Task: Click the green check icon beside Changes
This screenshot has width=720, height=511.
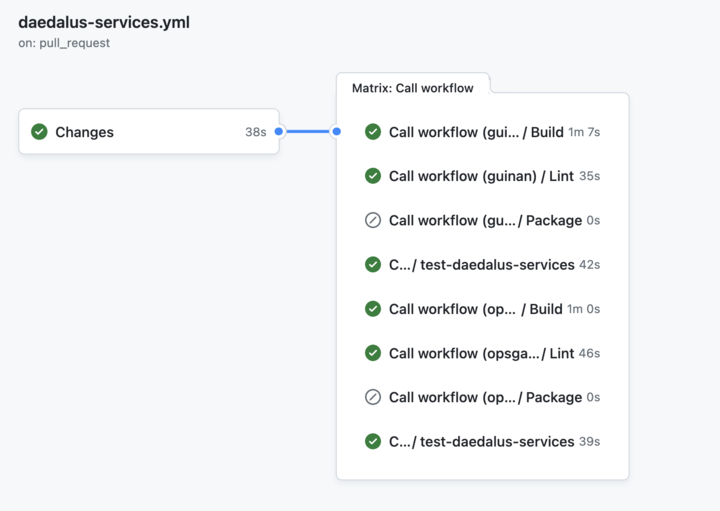Action: [x=39, y=132]
